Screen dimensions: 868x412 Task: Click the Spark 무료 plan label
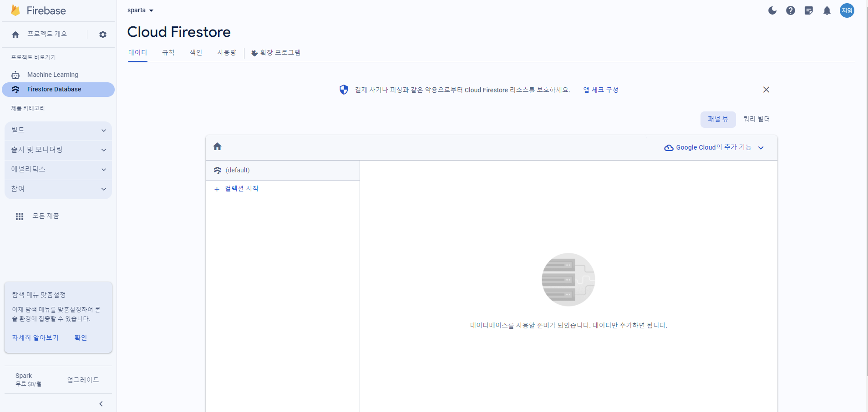[x=28, y=380]
